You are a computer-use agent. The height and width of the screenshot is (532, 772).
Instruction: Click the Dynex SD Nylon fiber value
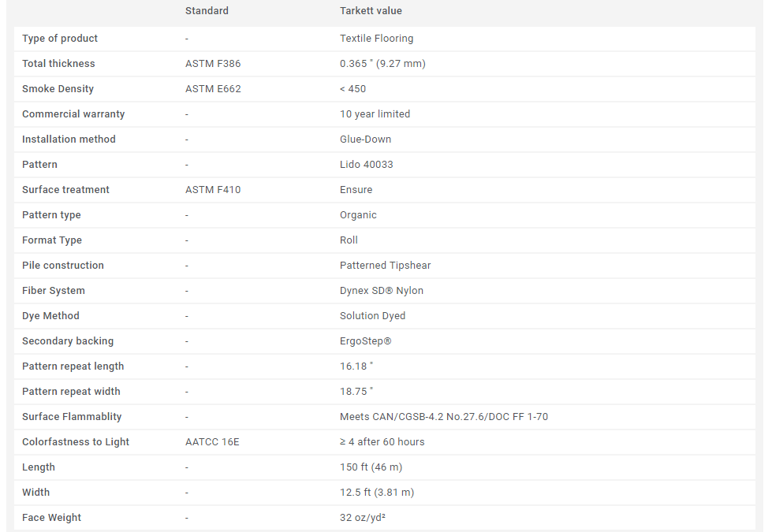tap(382, 290)
